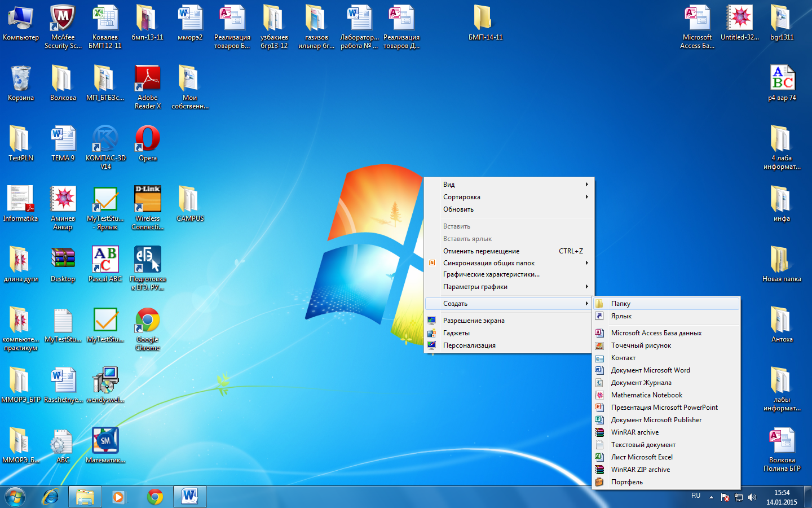Select the Microsoft Access Ба... database file

[698, 26]
